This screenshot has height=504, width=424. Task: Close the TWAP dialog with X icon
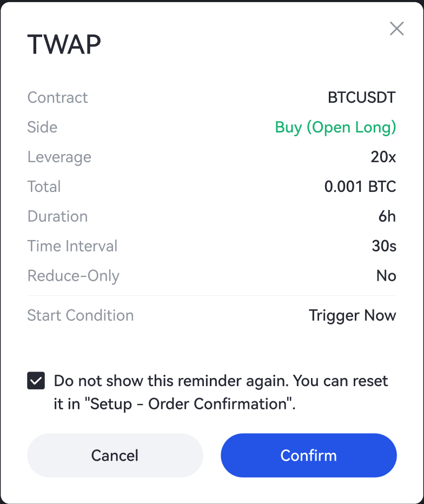[397, 29]
